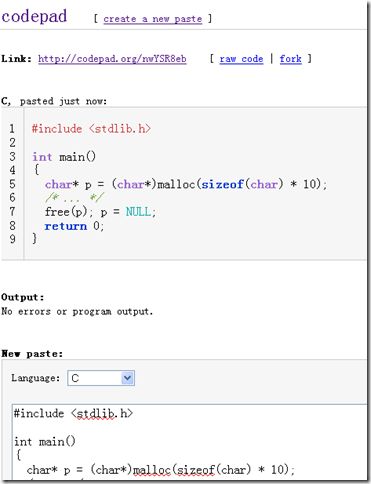371x484 pixels.
Task: Click line number 5 in the code gutter
Action: click(12, 184)
